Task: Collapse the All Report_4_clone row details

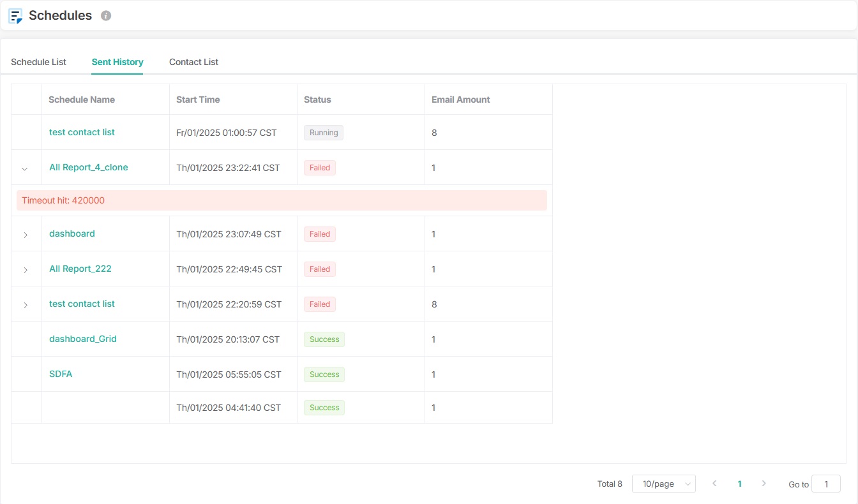Action: point(25,168)
